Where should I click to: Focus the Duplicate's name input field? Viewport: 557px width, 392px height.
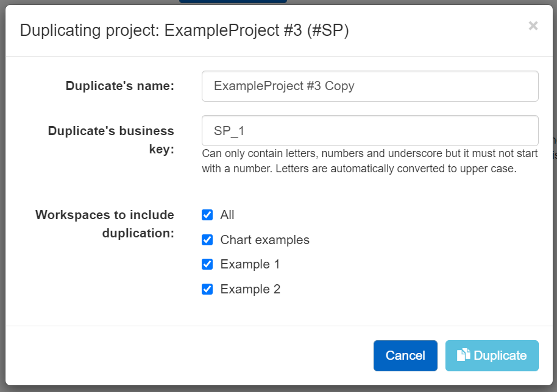370,86
